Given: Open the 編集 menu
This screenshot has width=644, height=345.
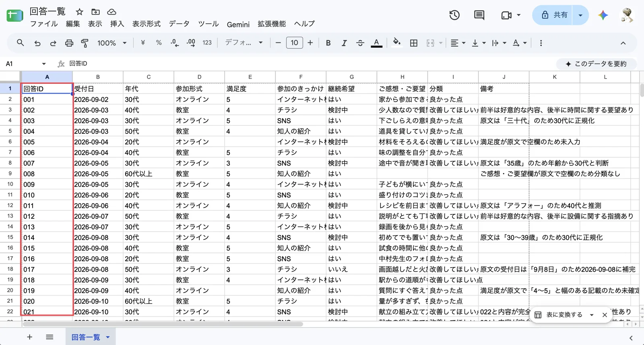Looking at the screenshot, I should coord(73,24).
